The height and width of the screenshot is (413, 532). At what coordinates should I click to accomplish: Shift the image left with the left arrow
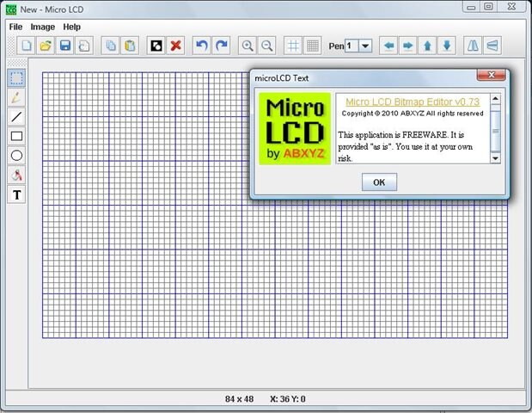click(x=388, y=46)
